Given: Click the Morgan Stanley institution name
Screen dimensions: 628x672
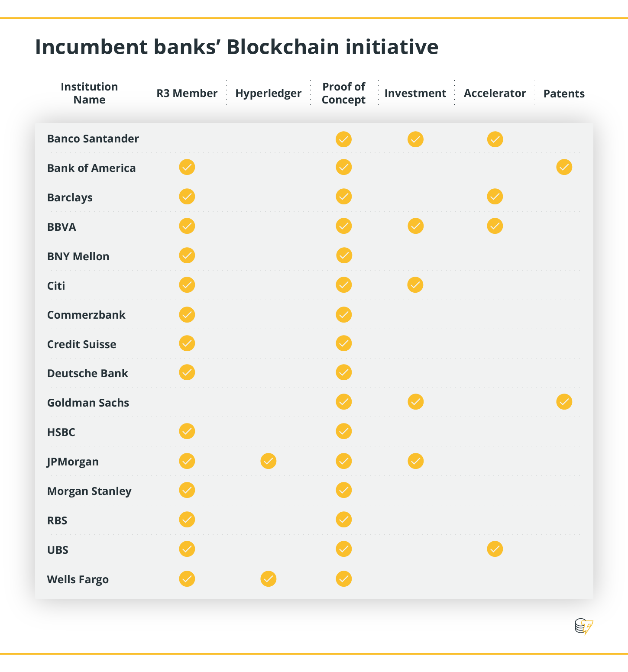Looking at the screenshot, I should tap(89, 491).
